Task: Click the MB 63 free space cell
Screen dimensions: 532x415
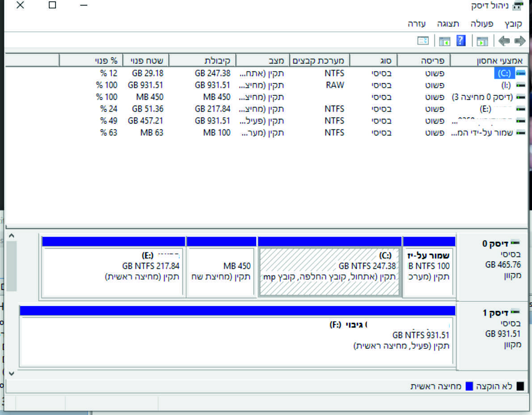Action: (152, 132)
